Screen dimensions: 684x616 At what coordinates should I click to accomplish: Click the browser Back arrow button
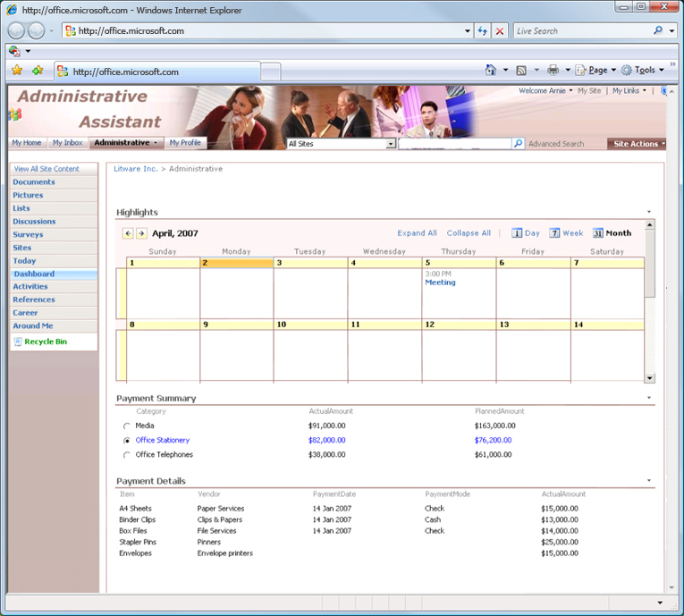click(x=17, y=30)
